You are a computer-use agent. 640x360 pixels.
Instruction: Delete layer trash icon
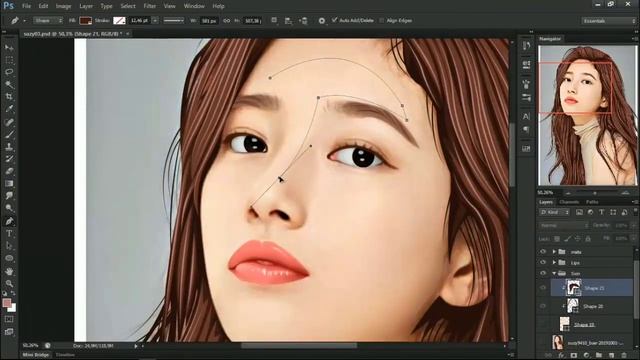tap(623, 356)
